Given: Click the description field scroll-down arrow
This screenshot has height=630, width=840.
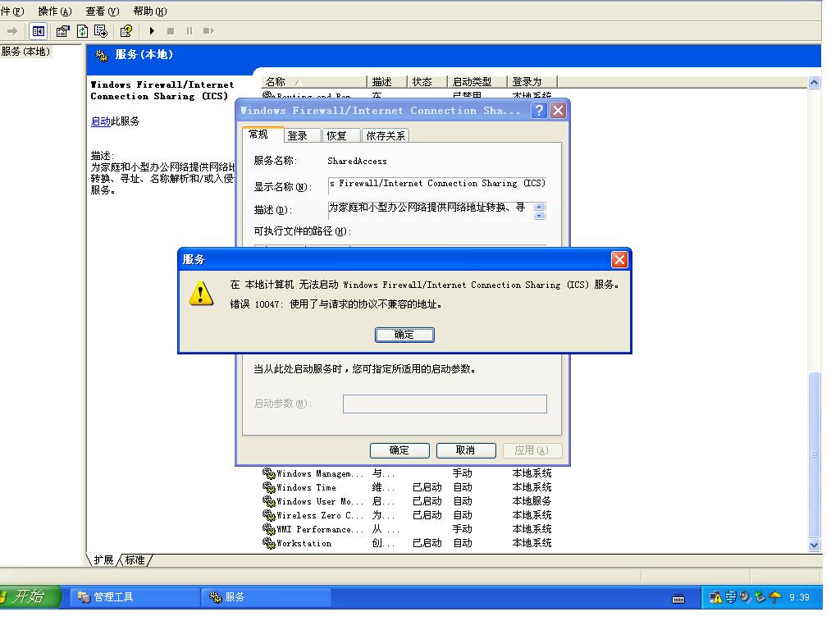Looking at the screenshot, I should pyautogui.click(x=540, y=216).
